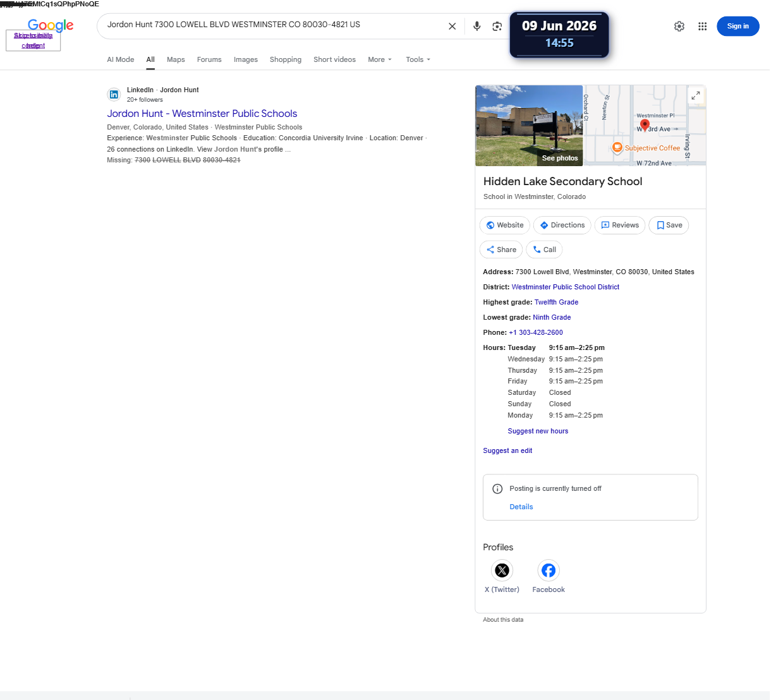Go to Google homepage via logo
This screenshot has width=776, height=700.
[x=51, y=25]
